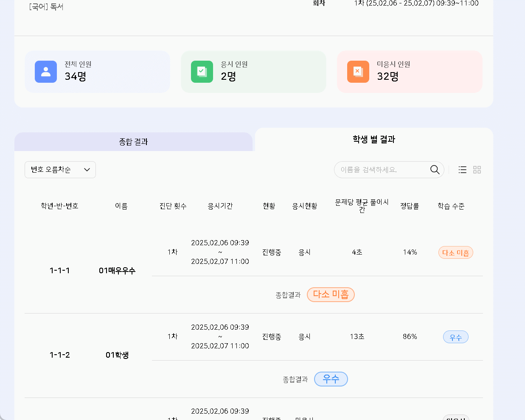Click the magnifying glass search icon
Viewport: 525px width, 420px height.
(x=435, y=170)
